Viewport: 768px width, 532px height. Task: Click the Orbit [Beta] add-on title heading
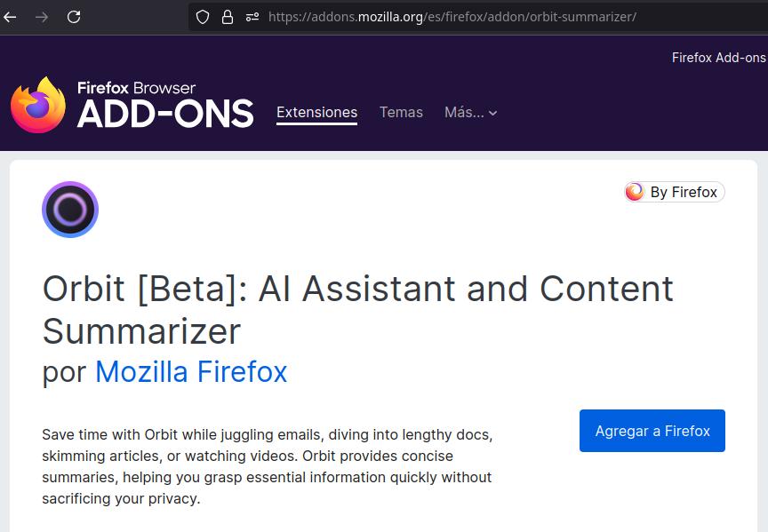[x=357, y=309]
